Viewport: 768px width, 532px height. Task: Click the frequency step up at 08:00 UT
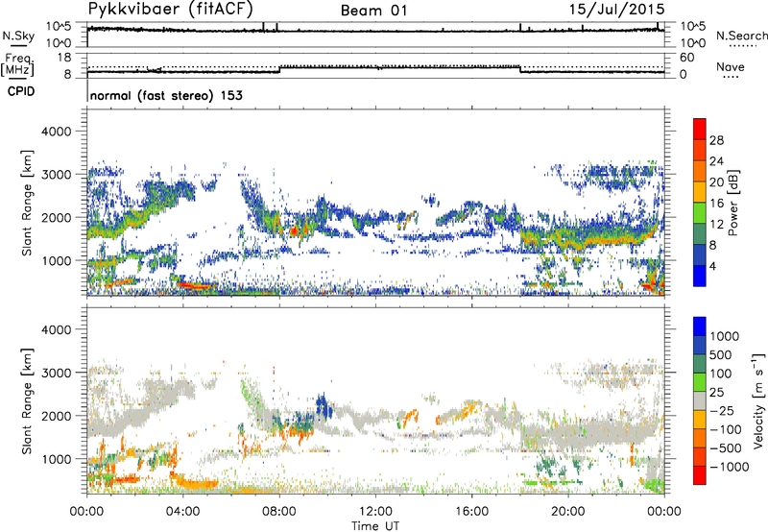tap(279, 69)
